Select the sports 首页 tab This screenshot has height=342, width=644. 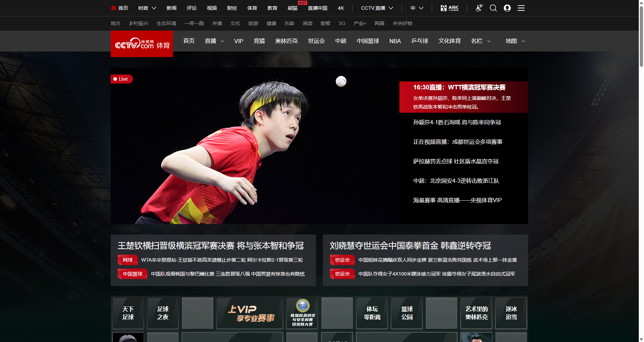(x=189, y=41)
